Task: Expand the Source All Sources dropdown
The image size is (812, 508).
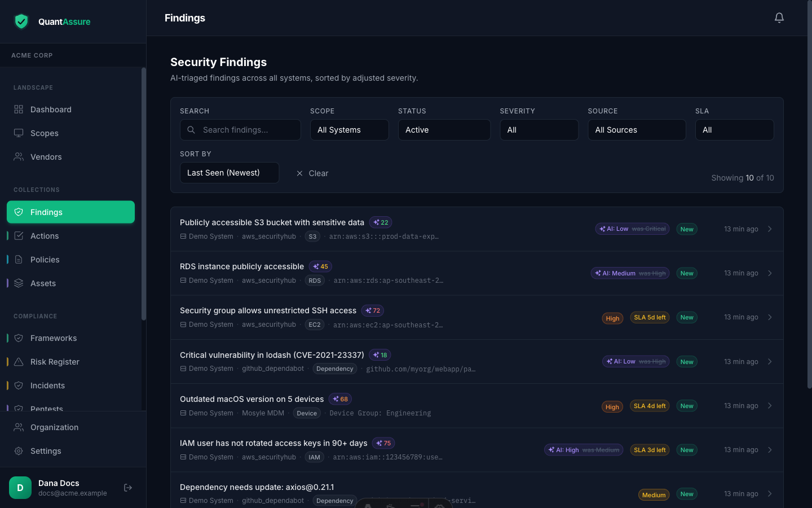Action: pos(637,130)
